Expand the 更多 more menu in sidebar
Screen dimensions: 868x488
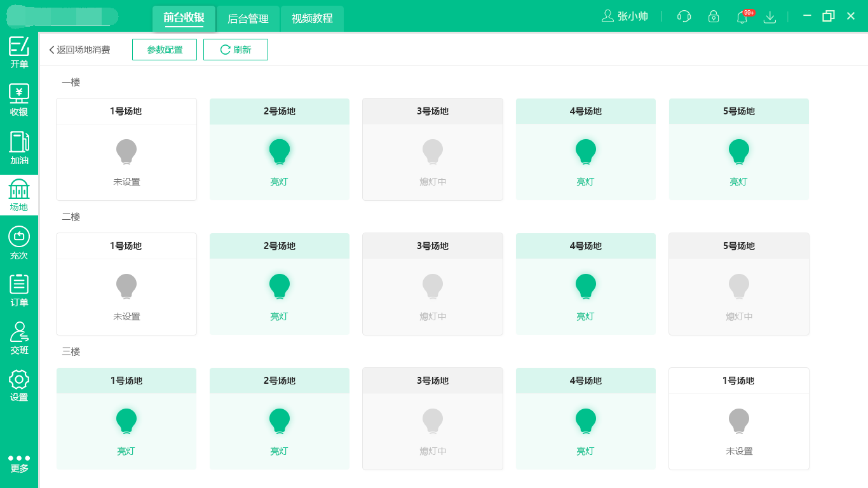19,463
